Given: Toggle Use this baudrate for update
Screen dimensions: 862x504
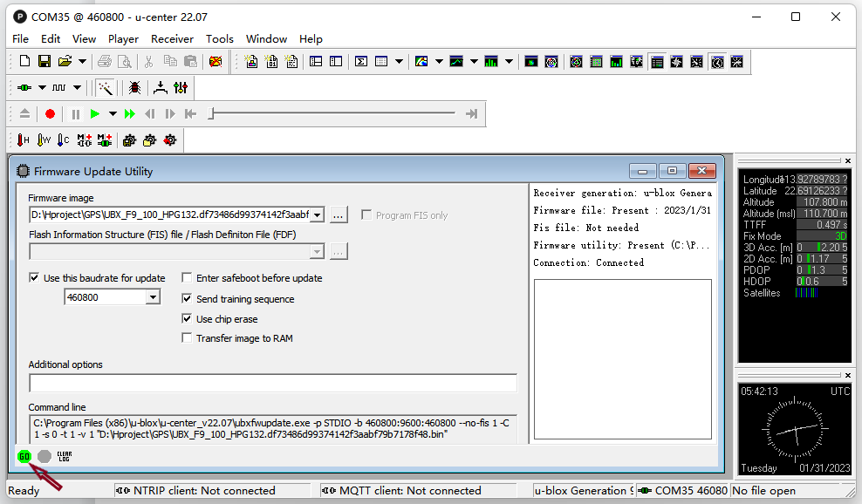Looking at the screenshot, I should click(34, 277).
